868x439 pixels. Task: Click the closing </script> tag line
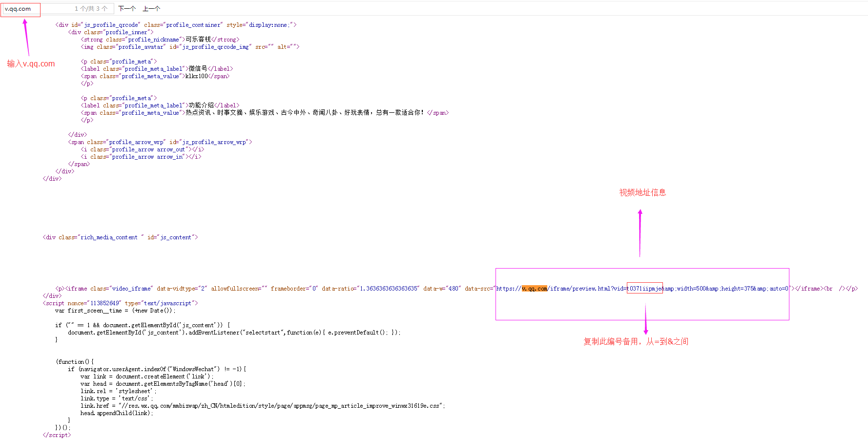pos(57,435)
